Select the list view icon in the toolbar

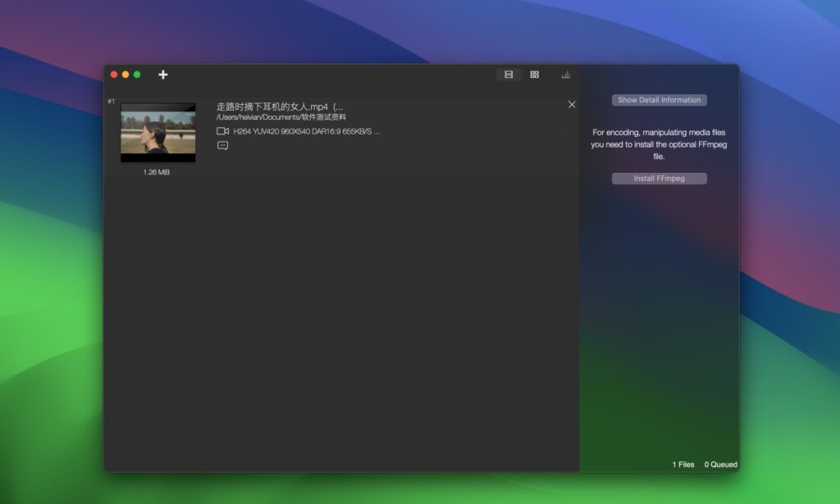click(x=508, y=75)
